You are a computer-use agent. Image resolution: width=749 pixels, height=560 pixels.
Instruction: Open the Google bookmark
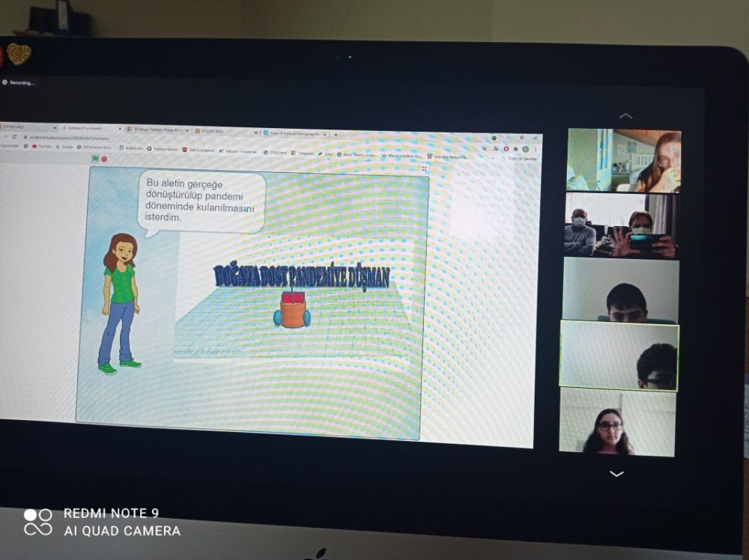tap(64, 147)
